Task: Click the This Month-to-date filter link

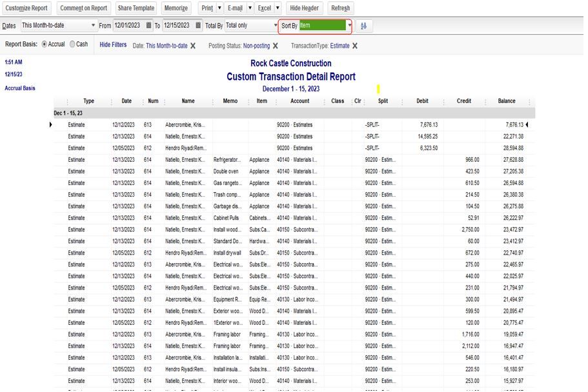Action: [167, 46]
